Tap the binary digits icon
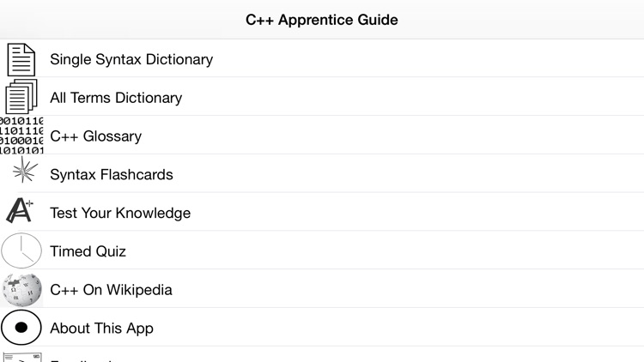Image resolution: width=644 pixels, height=362 pixels. [21, 136]
